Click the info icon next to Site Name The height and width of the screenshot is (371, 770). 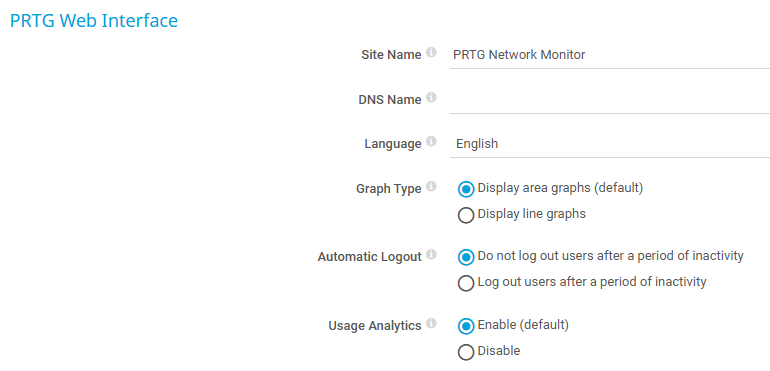tap(431, 53)
